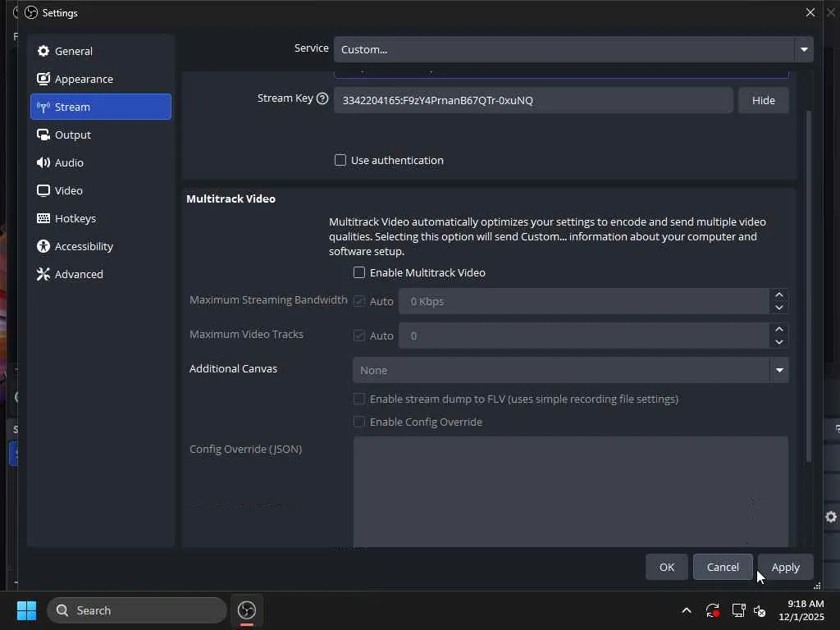Screen dimensions: 840x630
Task: Click the settings vertical scrollbar
Action: 808,286
